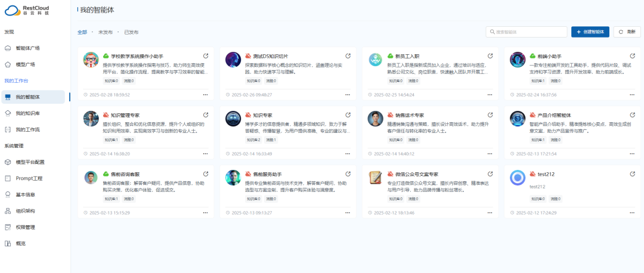Image resolution: width=644 pixels, height=273 pixels.
Task: Open more options menu on 销售话术专家 card
Action: coord(491,154)
